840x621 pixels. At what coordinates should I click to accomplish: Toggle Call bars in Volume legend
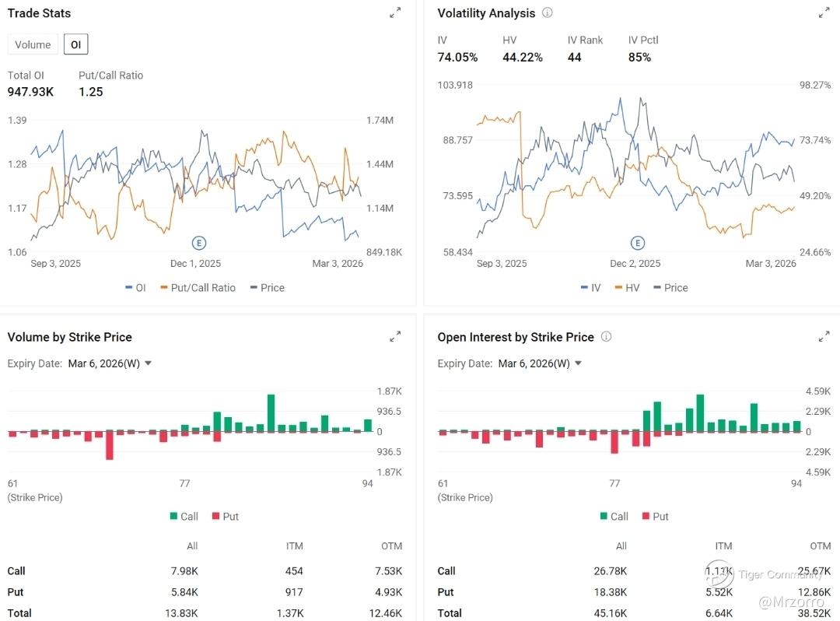point(184,516)
